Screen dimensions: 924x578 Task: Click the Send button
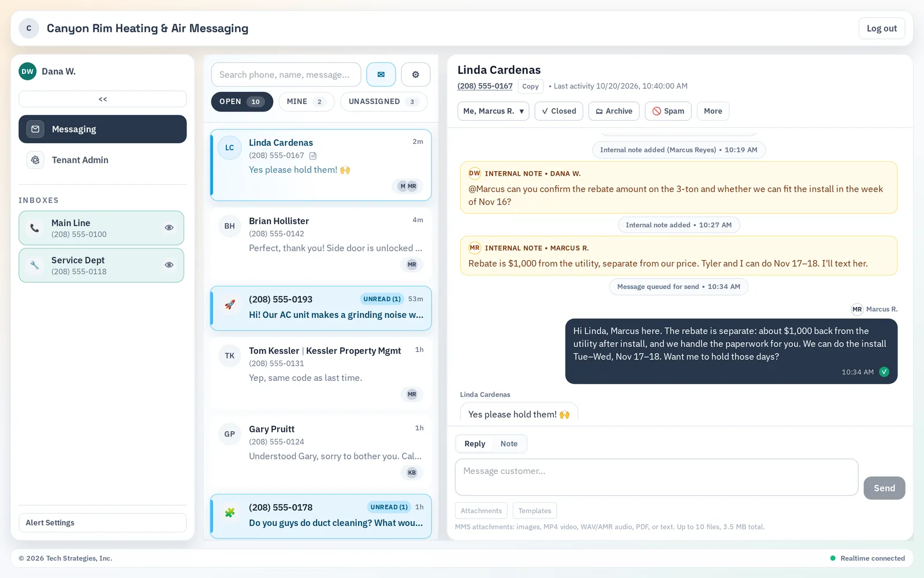coord(884,488)
